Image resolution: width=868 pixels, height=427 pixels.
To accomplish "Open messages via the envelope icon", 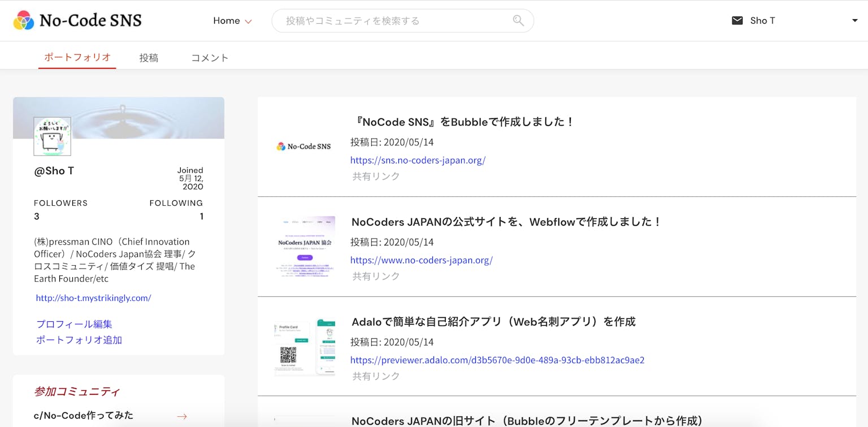I will 737,21.
